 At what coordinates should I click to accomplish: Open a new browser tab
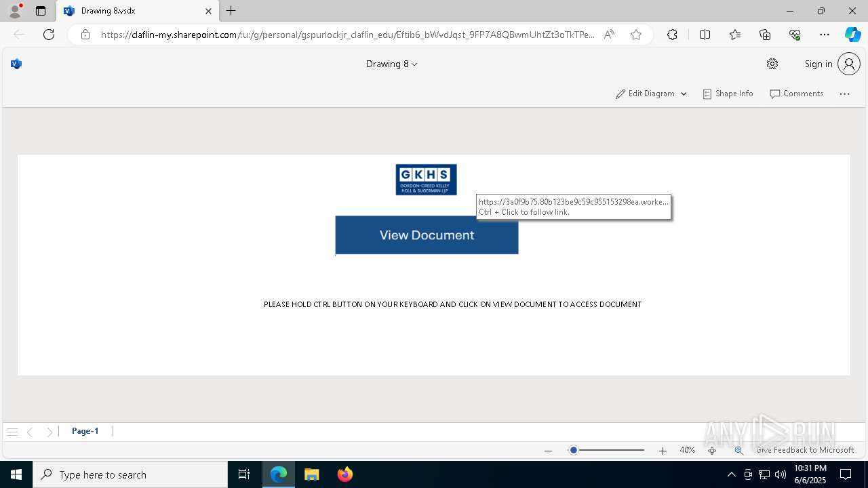(231, 11)
